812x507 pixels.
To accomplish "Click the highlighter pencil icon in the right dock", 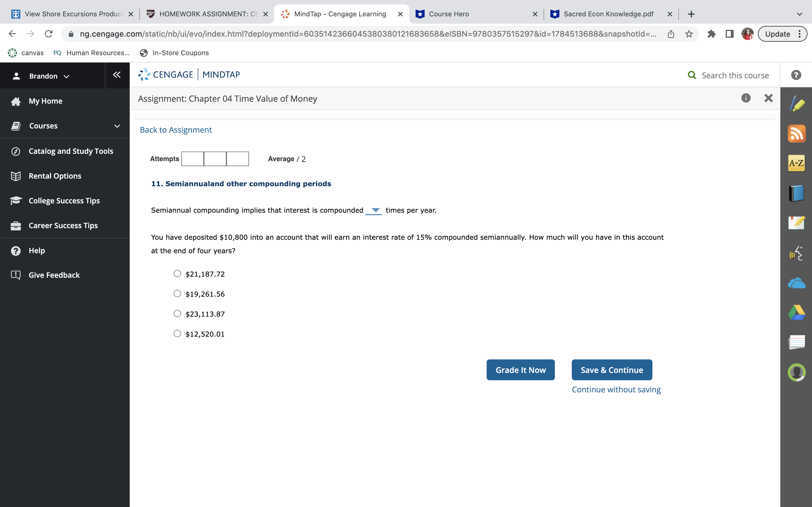I will [796, 104].
